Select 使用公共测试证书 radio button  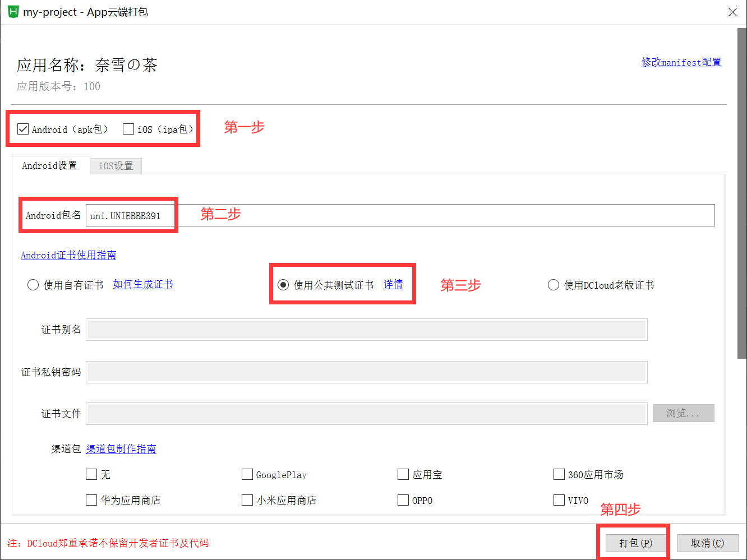tap(283, 285)
